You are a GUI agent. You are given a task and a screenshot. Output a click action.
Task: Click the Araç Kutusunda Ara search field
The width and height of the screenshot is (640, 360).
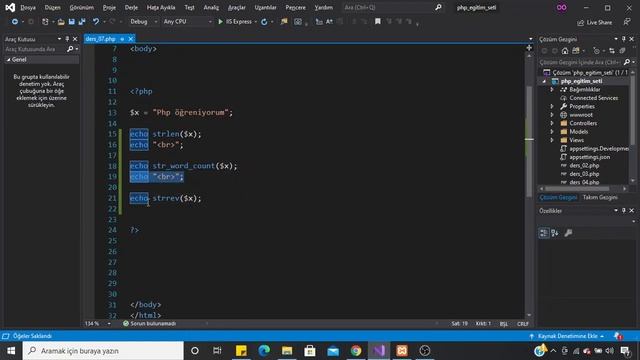coord(35,49)
